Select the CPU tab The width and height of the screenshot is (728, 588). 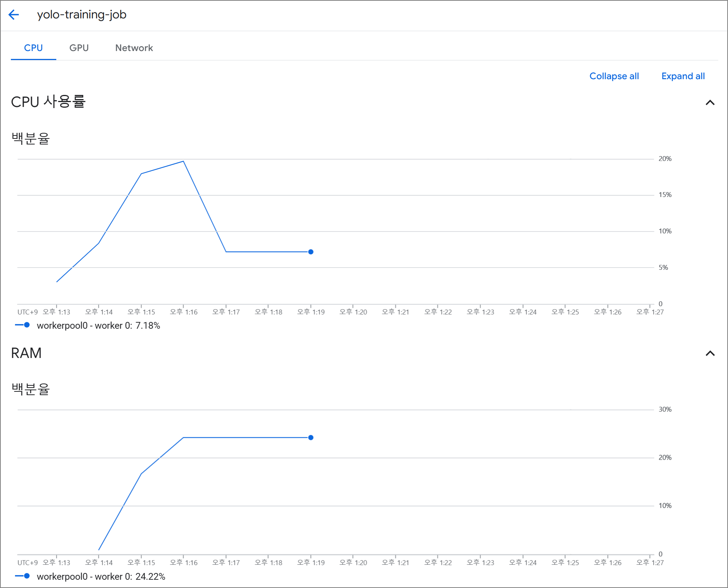click(33, 48)
